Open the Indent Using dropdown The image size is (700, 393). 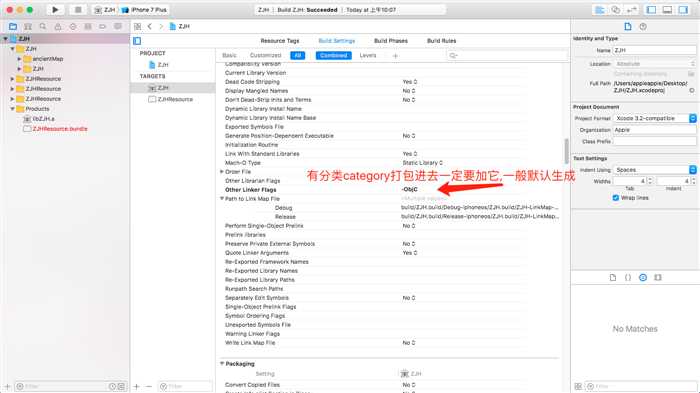coord(655,170)
